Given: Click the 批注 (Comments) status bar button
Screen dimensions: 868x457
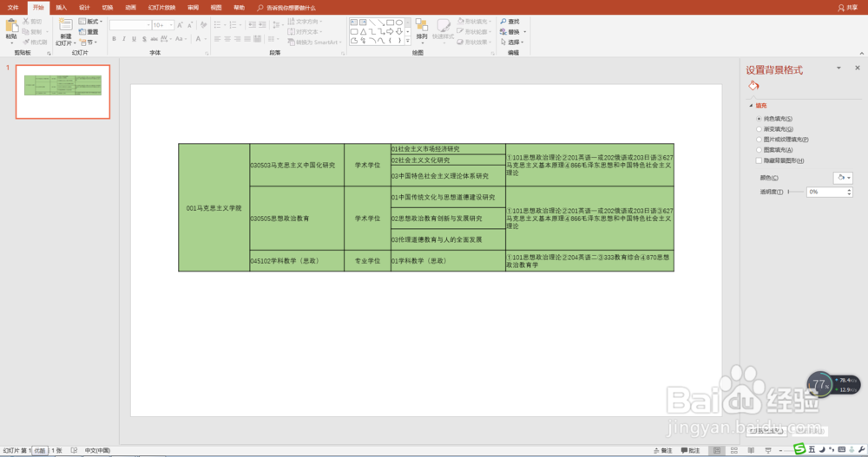Looking at the screenshot, I should point(691,451).
